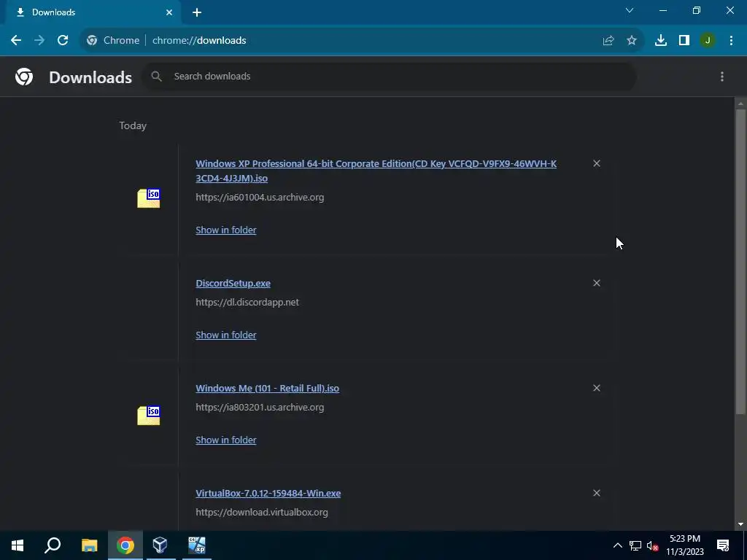Viewport: 747px width, 560px height.
Task: Show Windows XP ISO in folder
Action: tap(226, 230)
